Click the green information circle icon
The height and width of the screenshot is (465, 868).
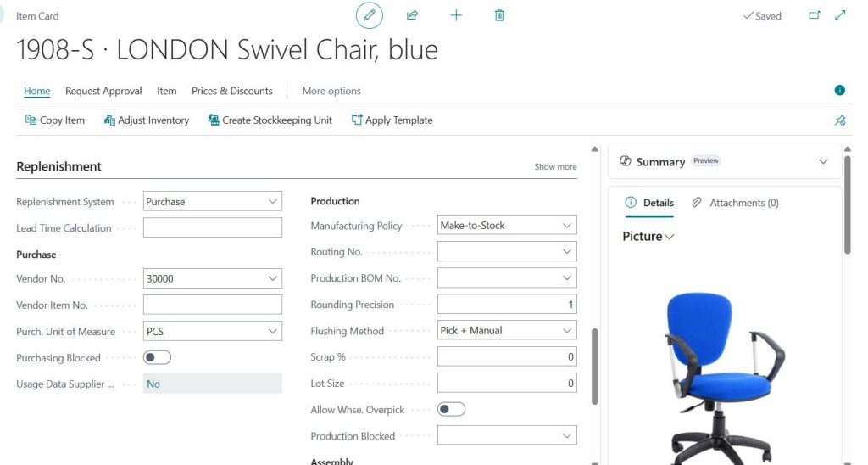tap(840, 91)
